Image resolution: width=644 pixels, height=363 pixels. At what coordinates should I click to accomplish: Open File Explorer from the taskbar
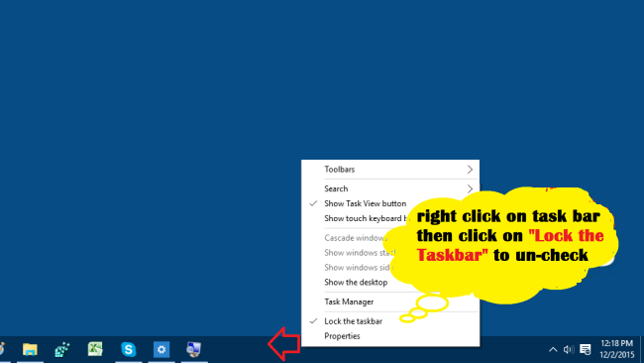30,349
